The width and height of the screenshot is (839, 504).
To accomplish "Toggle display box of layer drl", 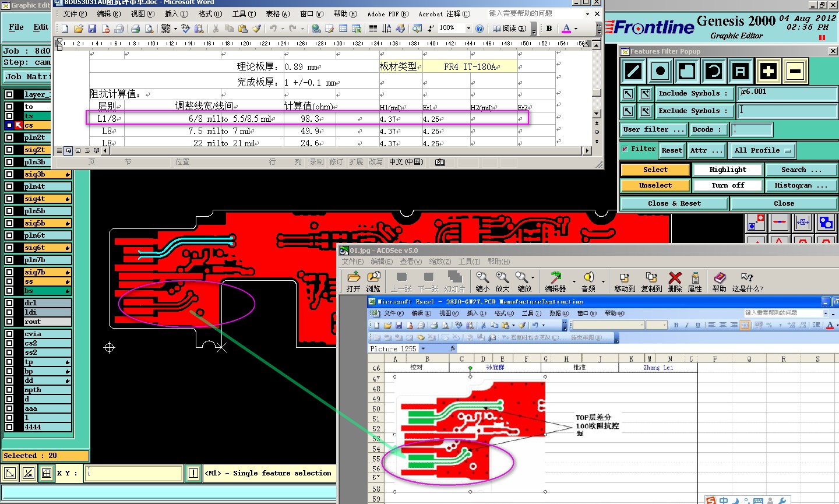I will tap(9, 303).
